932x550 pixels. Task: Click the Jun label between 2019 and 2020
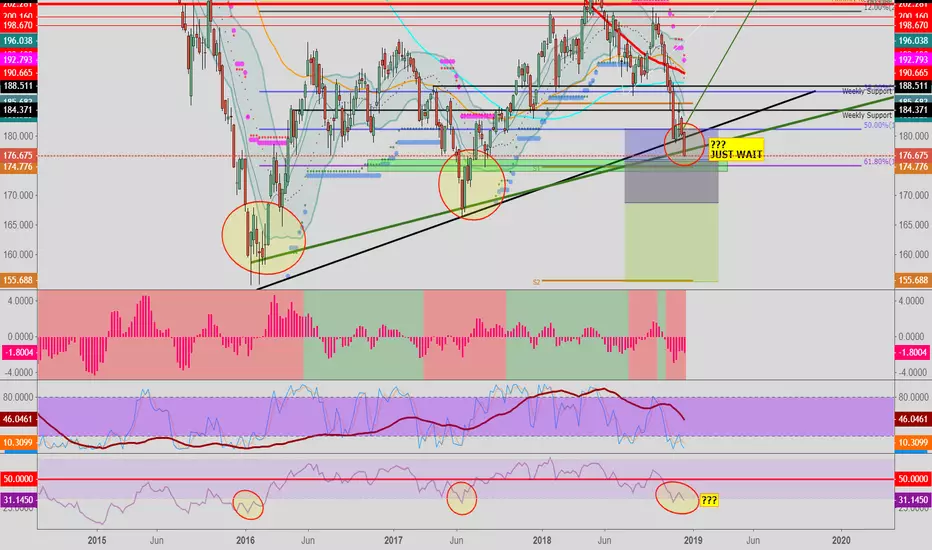point(753,540)
